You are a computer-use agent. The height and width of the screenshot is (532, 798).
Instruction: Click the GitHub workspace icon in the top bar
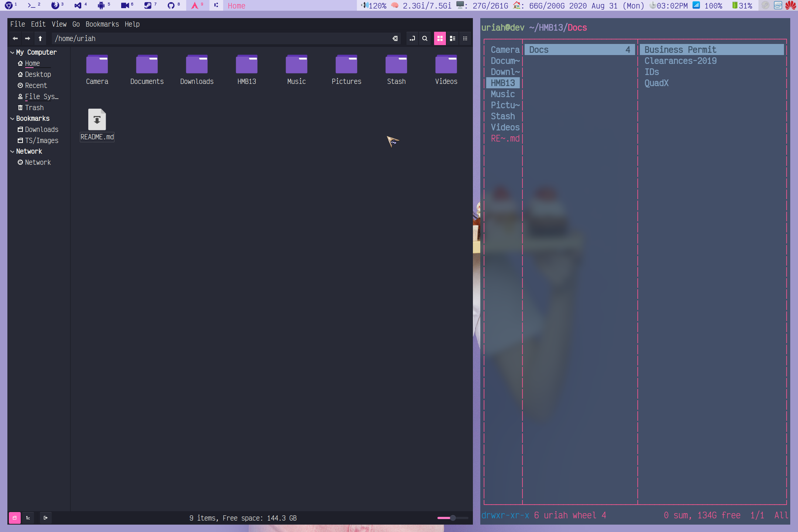point(171,6)
